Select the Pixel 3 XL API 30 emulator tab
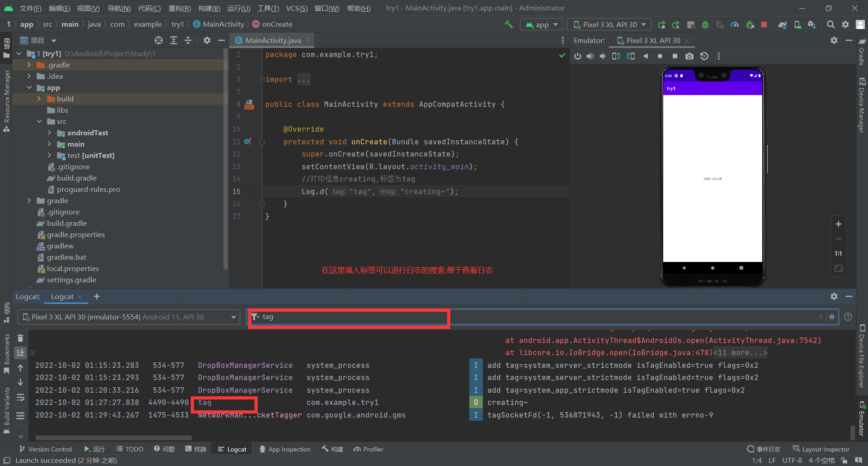The width and height of the screenshot is (868, 466). pos(653,40)
